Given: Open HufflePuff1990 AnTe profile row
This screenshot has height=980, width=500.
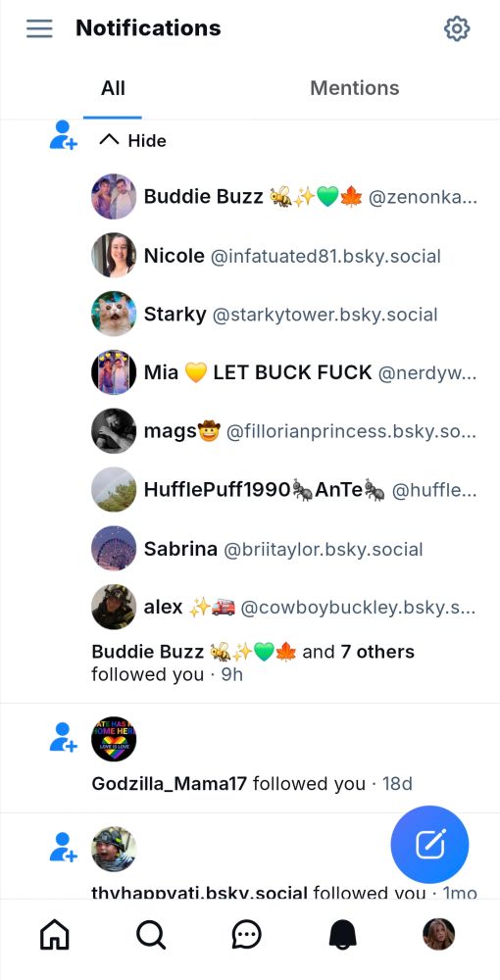Looking at the screenshot, I should point(284,490).
